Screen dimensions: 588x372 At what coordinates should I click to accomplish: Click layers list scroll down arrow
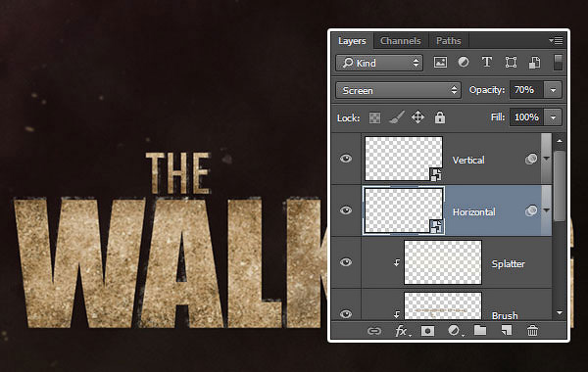(x=560, y=313)
